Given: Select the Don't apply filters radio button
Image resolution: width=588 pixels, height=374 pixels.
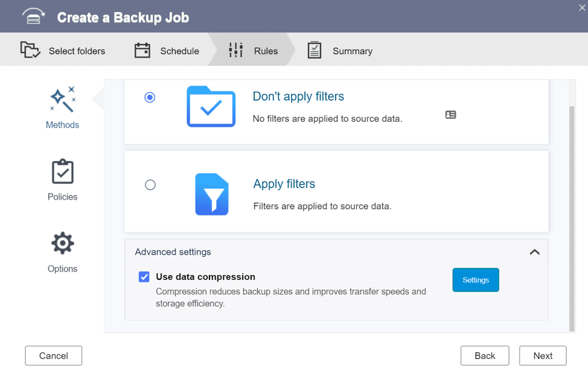Looking at the screenshot, I should 150,98.
